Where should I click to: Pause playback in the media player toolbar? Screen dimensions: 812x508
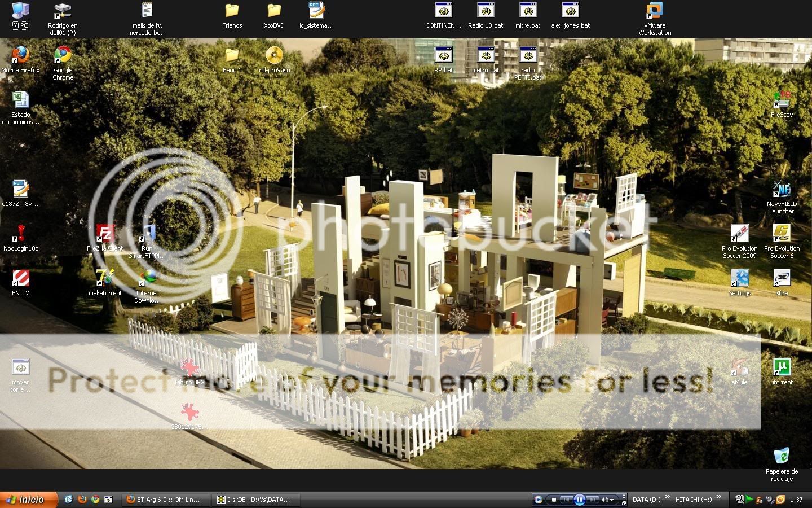579,500
